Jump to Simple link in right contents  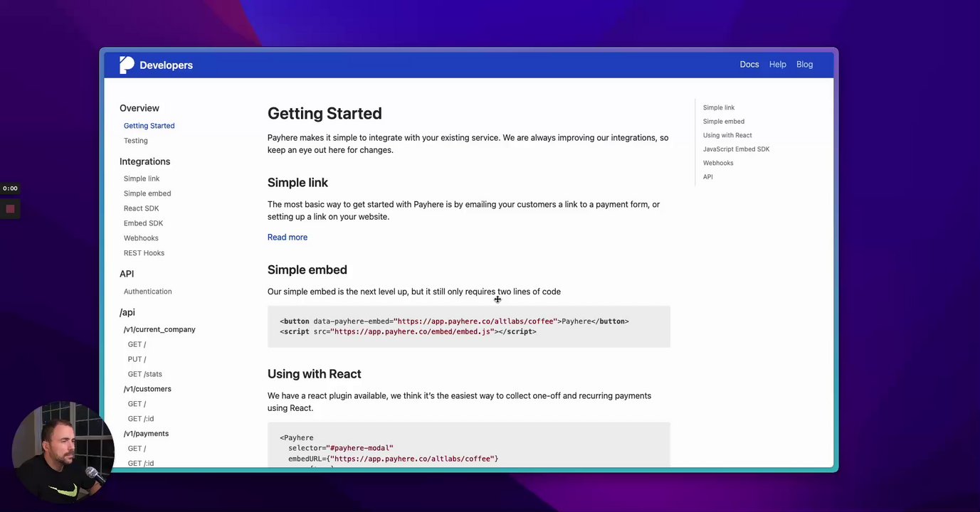[719, 107]
